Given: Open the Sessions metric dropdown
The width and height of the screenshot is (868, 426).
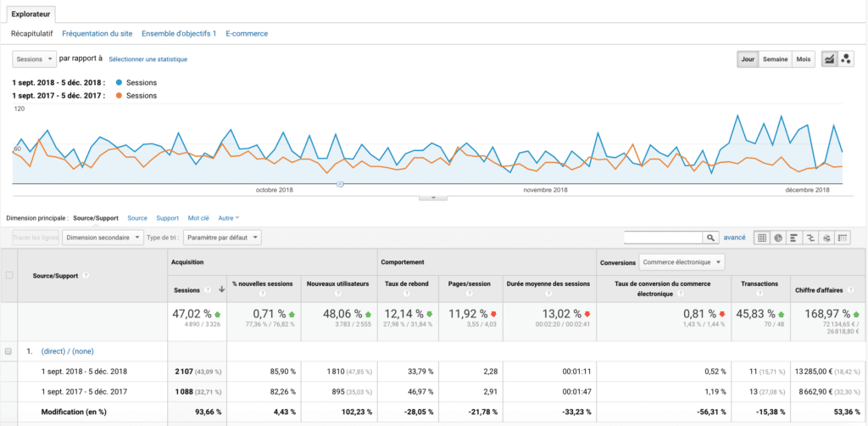Looking at the screenshot, I should 35,59.
